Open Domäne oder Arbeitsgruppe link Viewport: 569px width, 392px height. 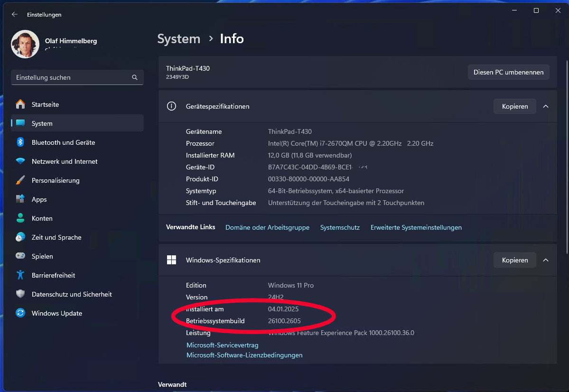click(x=268, y=228)
